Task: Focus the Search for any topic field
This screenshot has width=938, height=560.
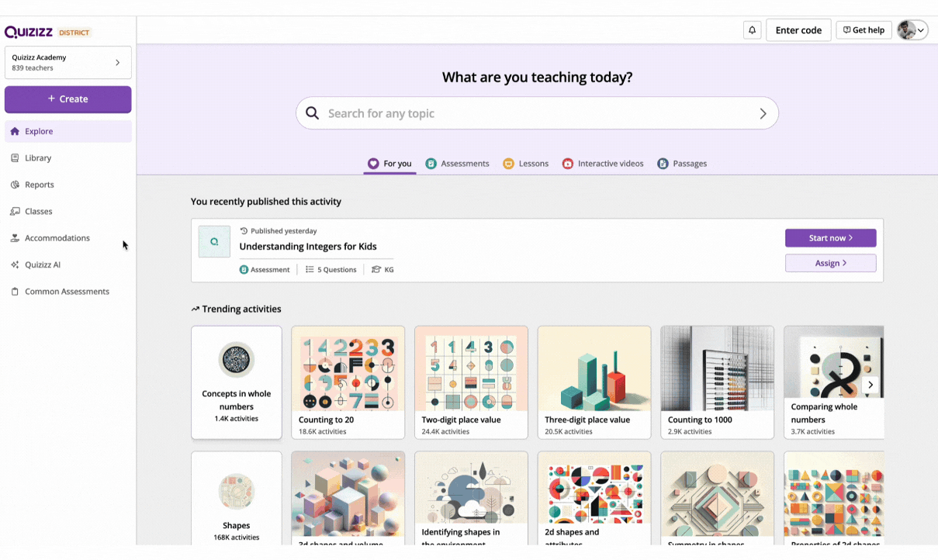Action: [537, 113]
